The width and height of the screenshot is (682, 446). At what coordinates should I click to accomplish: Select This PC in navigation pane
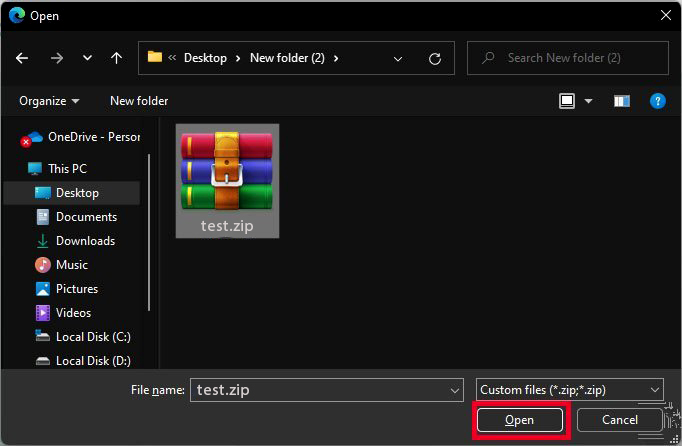point(67,168)
